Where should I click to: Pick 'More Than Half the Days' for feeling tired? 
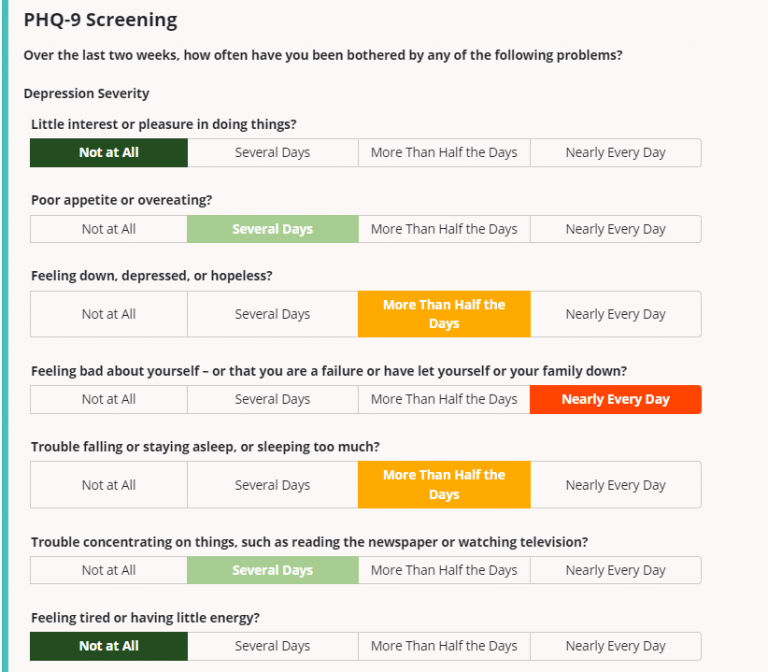pyautogui.click(x=444, y=646)
